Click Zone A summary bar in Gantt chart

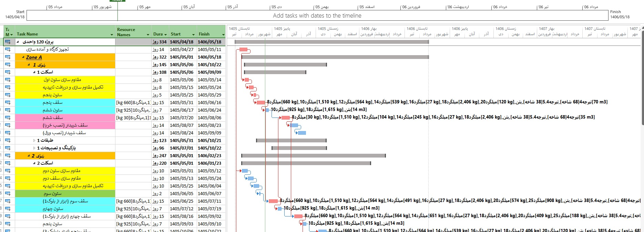[x=335, y=57]
